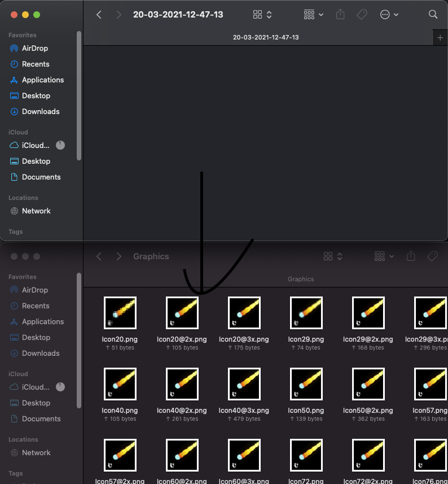The image size is (448, 484).
Task: Click iCloud sync progress indicator in top window
Action: 60,145
